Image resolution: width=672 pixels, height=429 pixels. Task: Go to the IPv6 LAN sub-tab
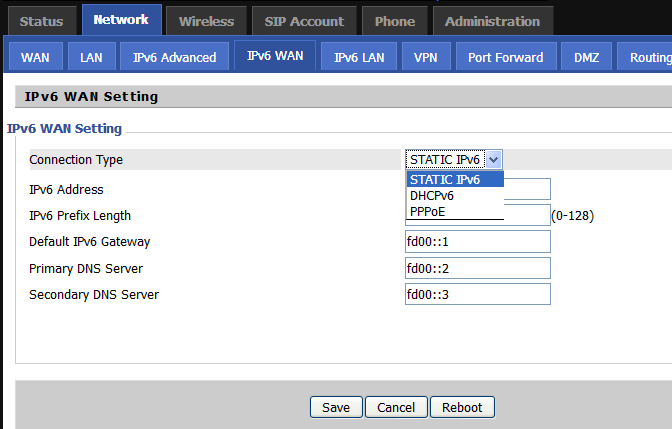[x=359, y=57]
